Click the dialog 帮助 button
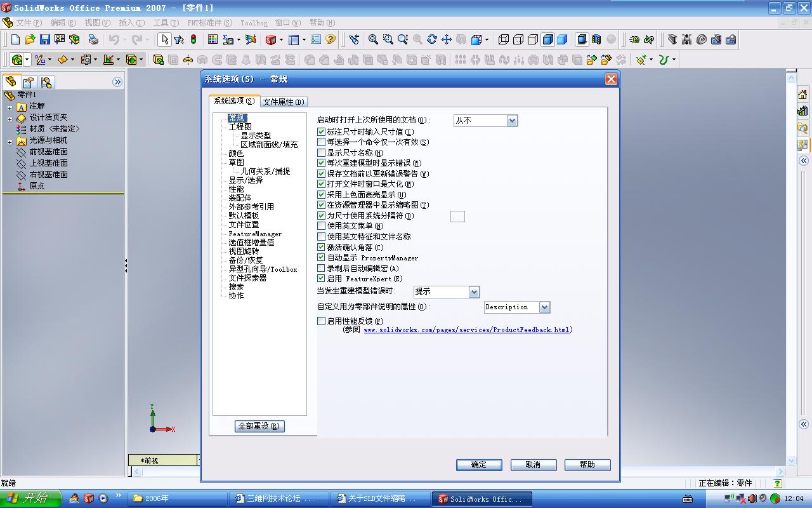 point(587,465)
